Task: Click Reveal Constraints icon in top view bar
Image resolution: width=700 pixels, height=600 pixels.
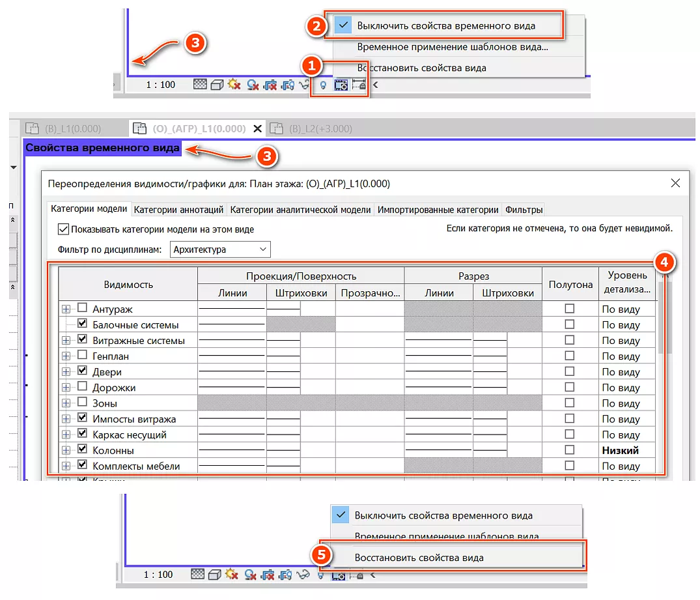Action: (358, 85)
